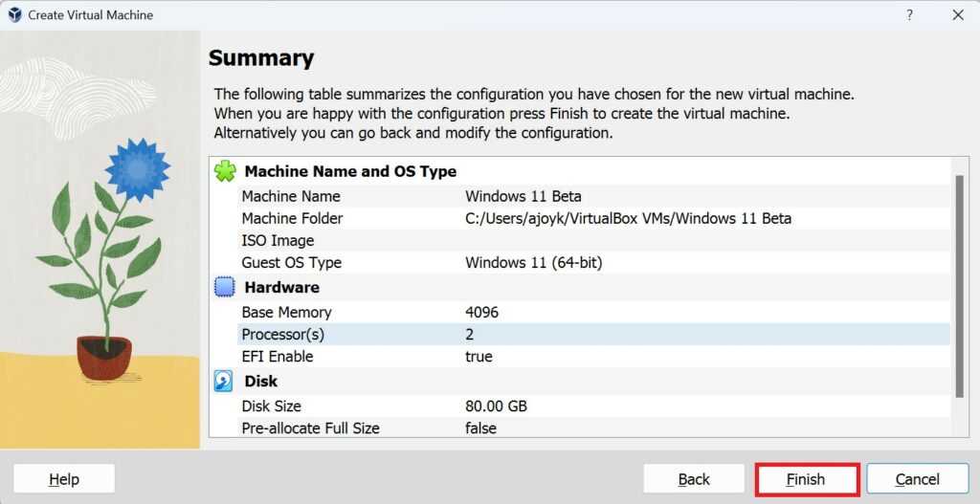Cancel the virtual machine creation

917,479
